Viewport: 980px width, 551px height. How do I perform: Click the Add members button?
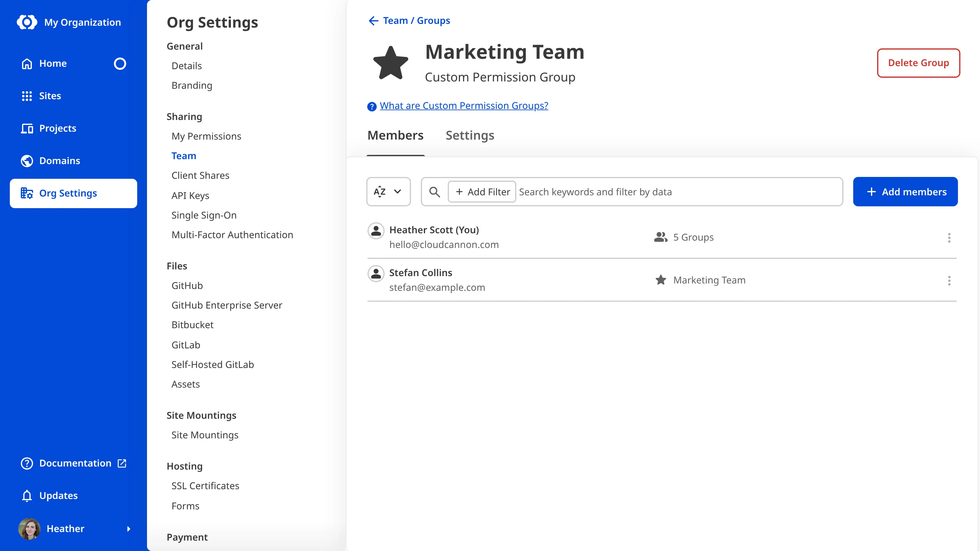click(906, 192)
